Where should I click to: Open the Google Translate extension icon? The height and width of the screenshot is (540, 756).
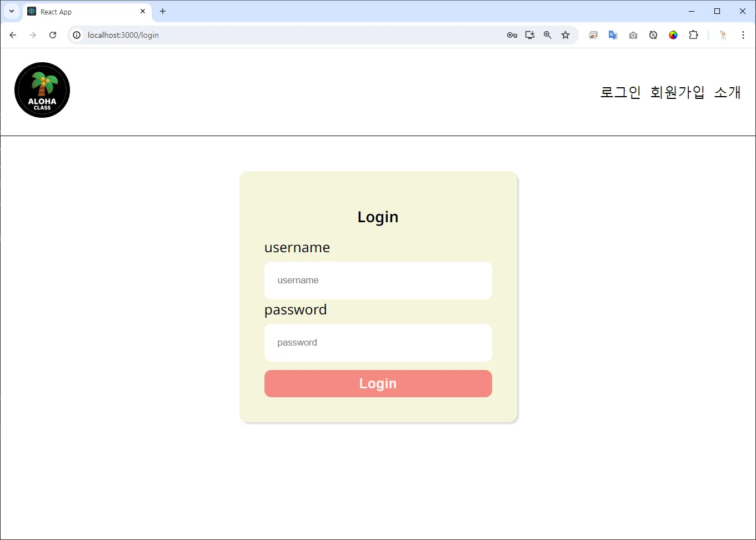(x=613, y=35)
